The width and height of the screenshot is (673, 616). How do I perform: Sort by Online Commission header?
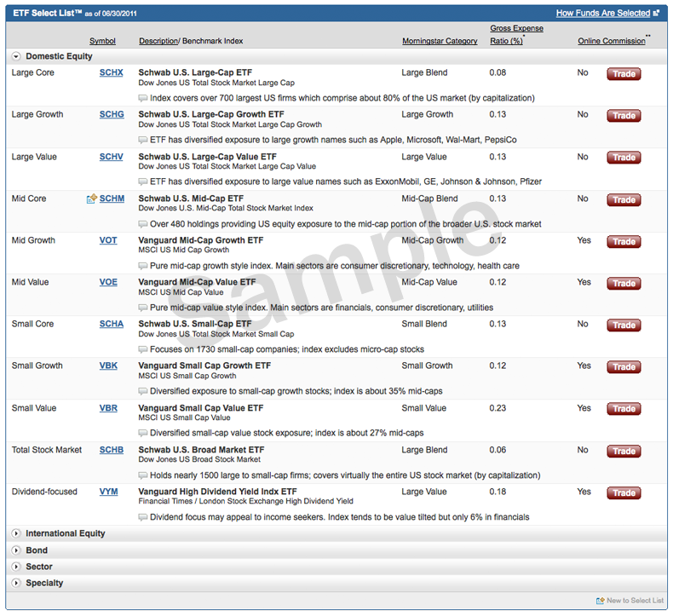point(611,41)
